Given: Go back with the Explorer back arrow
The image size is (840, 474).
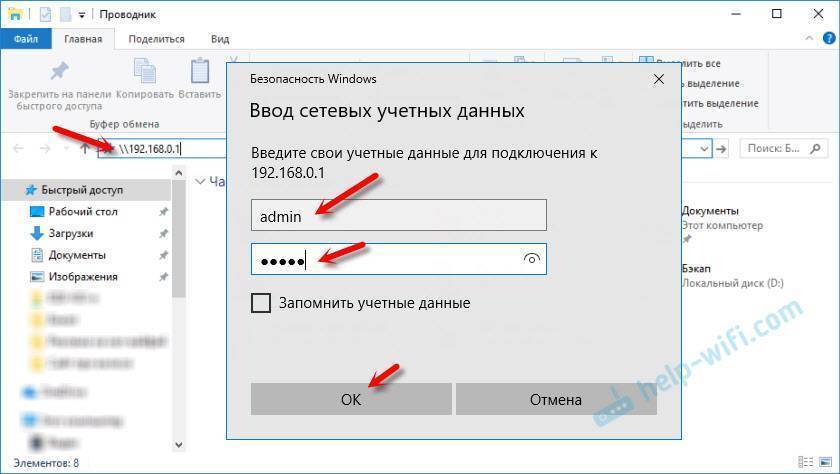Looking at the screenshot, I should pos(18,149).
